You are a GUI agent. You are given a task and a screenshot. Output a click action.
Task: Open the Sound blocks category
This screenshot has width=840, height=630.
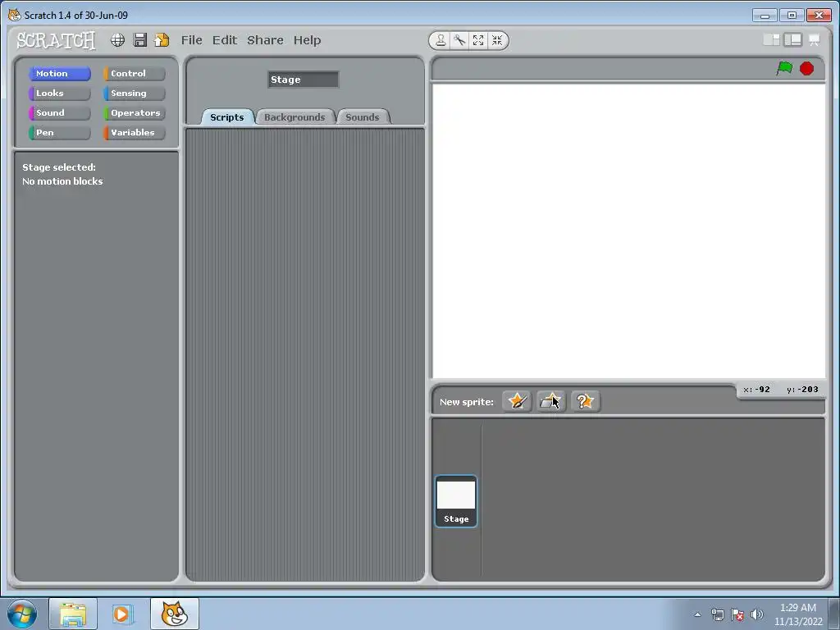(x=59, y=113)
